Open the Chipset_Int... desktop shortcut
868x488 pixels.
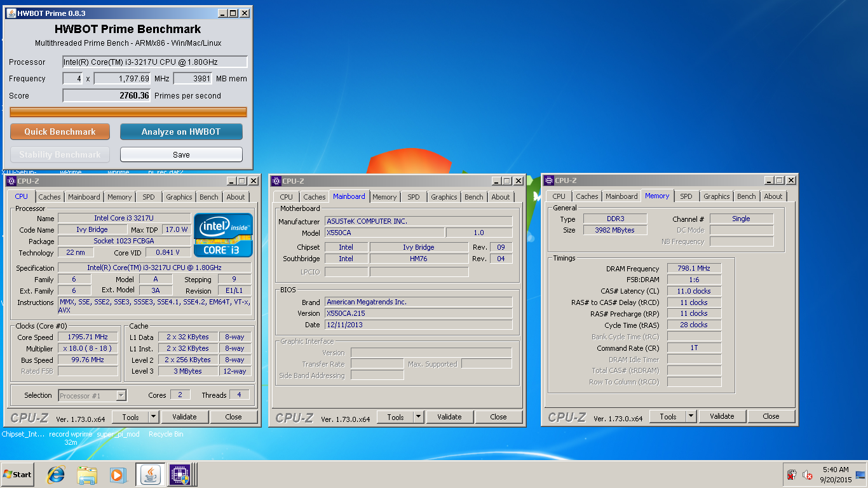(24, 435)
